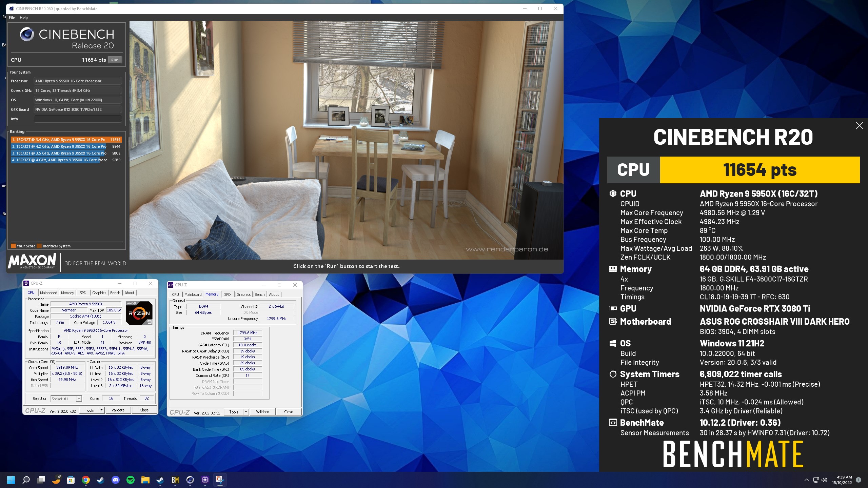Open About tab in CPU-Z processor window

(x=129, y=293)
